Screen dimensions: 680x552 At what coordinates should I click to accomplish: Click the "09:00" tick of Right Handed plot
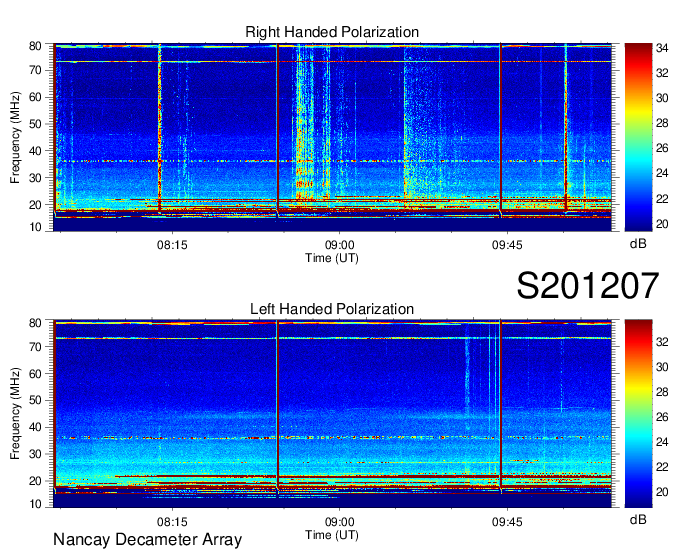340,245
